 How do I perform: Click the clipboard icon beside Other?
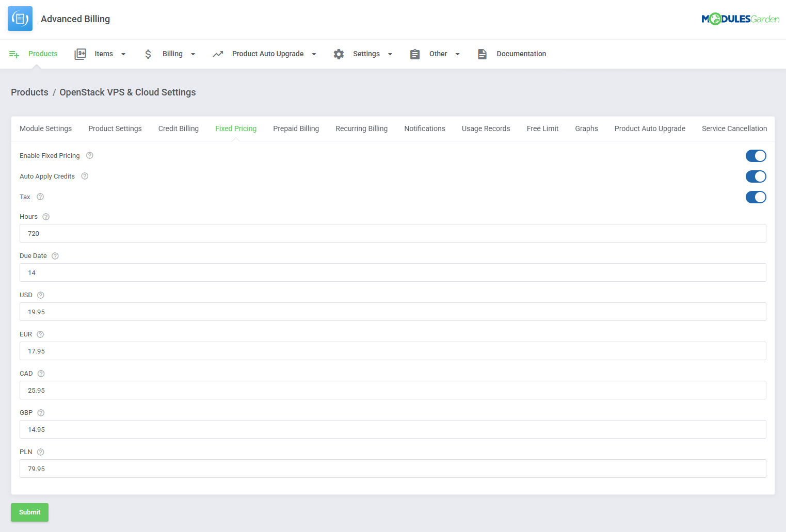(415, 54)
